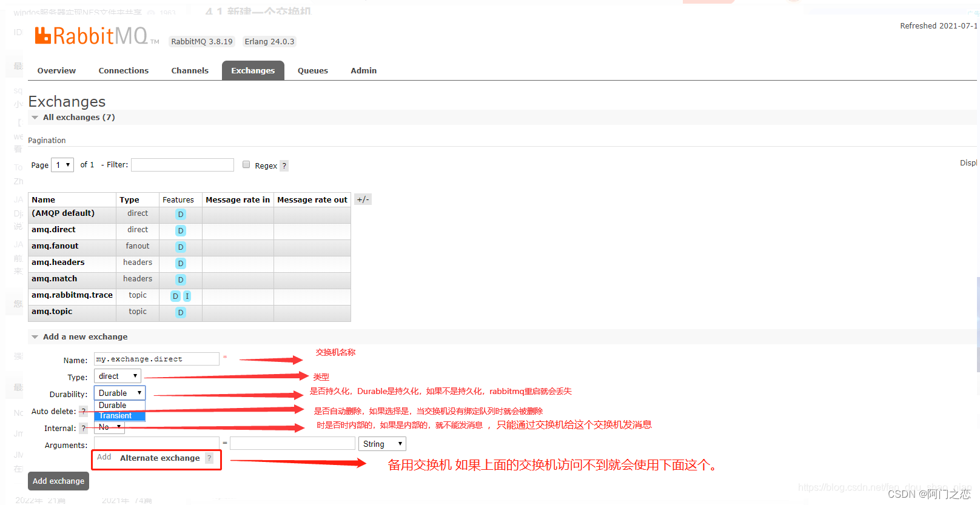Click the exchange Name input field
Screen dimensions: 980x505
coord(156,359)
